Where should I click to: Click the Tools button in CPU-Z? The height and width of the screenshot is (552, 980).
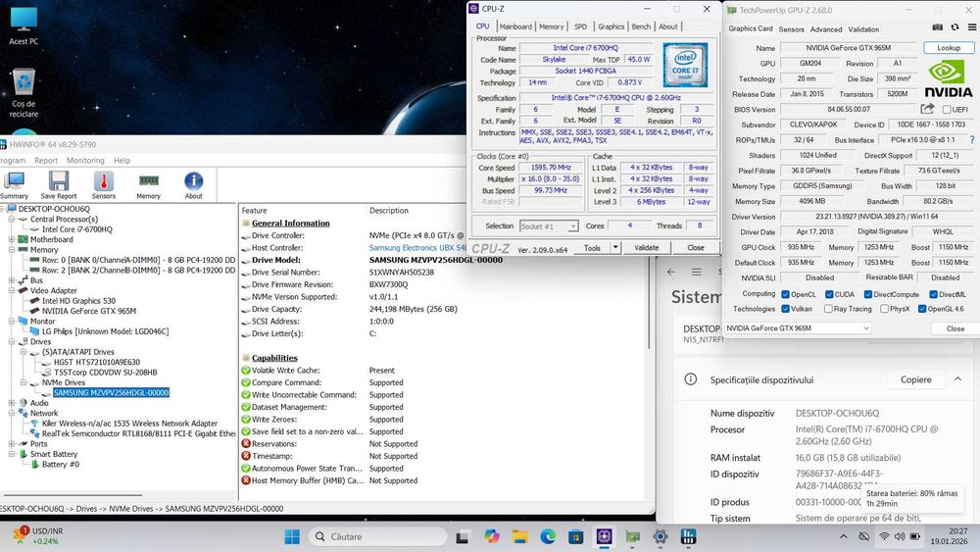point(592,247)
